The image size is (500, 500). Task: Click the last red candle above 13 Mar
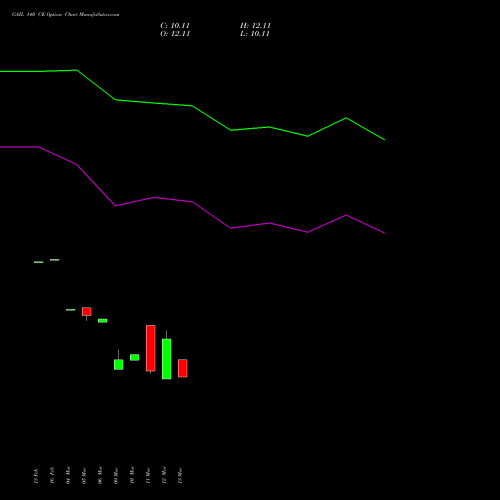[183, 368]
